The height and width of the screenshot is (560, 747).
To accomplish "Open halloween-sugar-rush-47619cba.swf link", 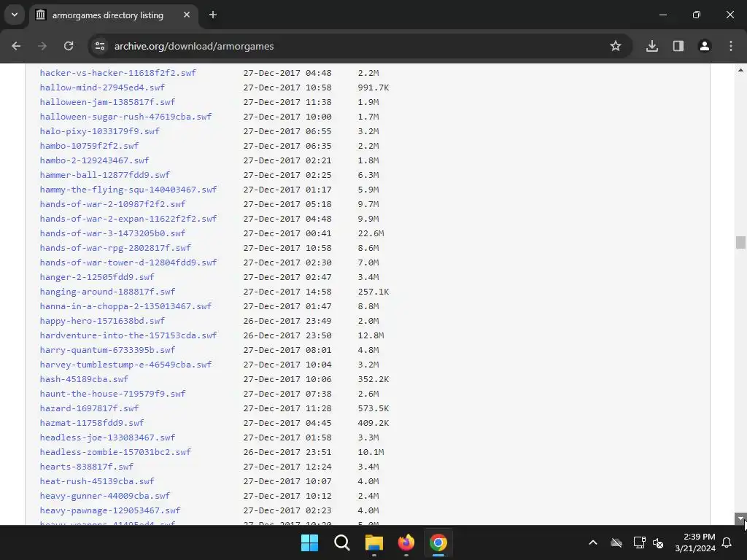I will tap(125, 117).
